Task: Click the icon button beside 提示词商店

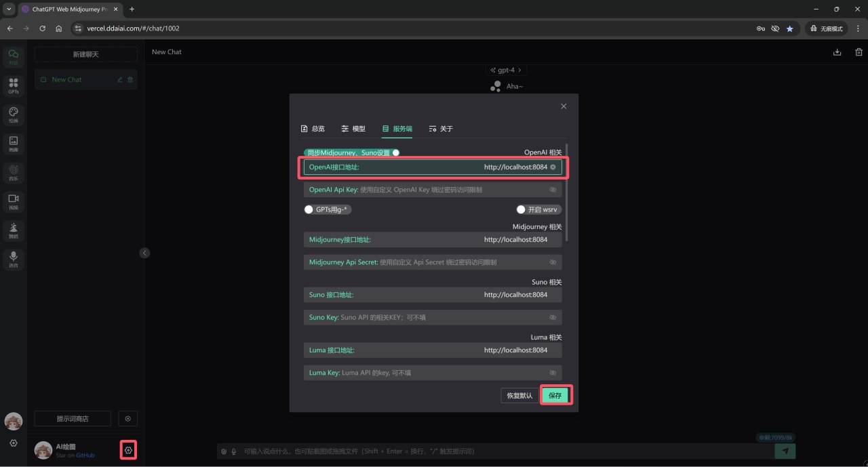Action: [128, 419]
